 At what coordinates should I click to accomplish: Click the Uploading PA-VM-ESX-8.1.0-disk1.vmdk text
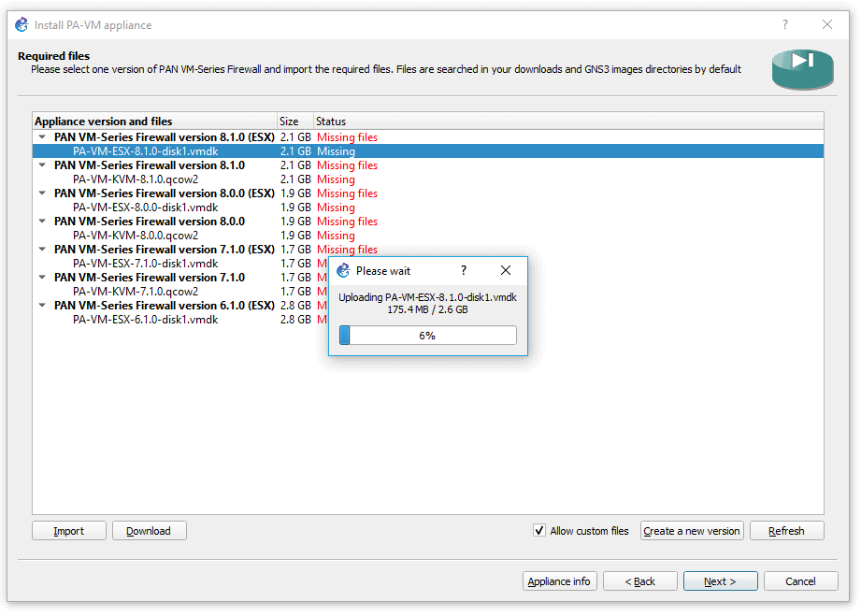pyautogui.click(x=428, y=297)
